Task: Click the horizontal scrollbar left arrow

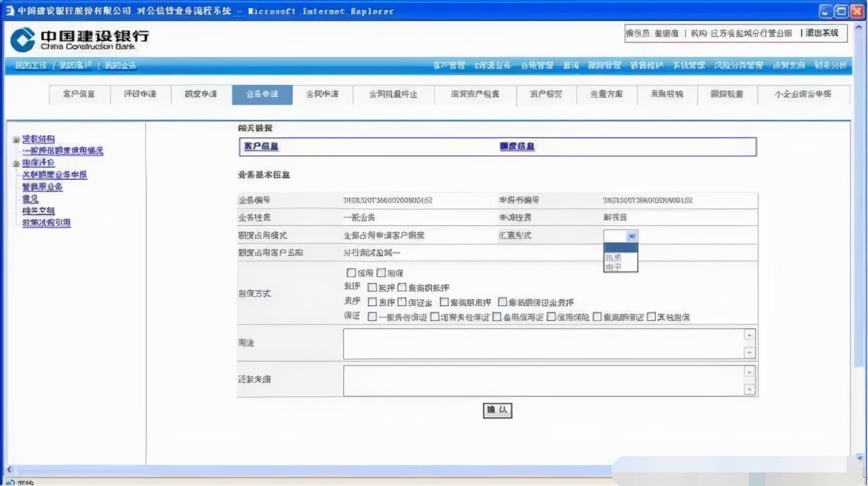Action: 9,470
